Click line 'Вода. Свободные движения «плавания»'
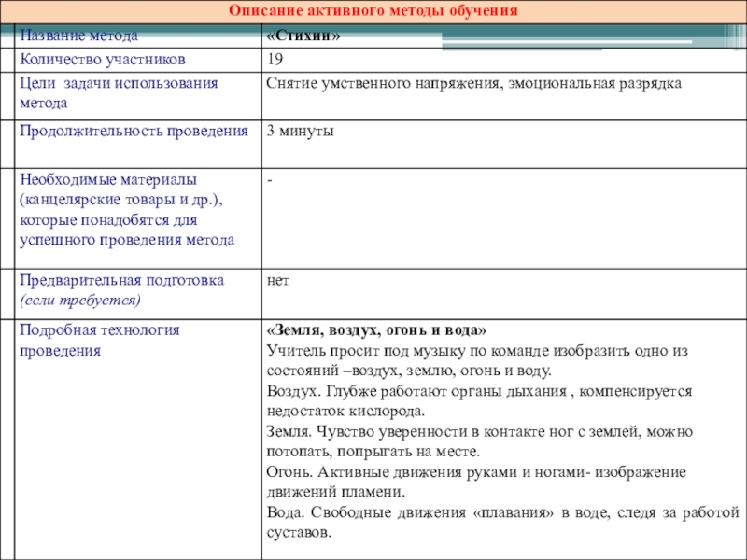 pos(502,512)
